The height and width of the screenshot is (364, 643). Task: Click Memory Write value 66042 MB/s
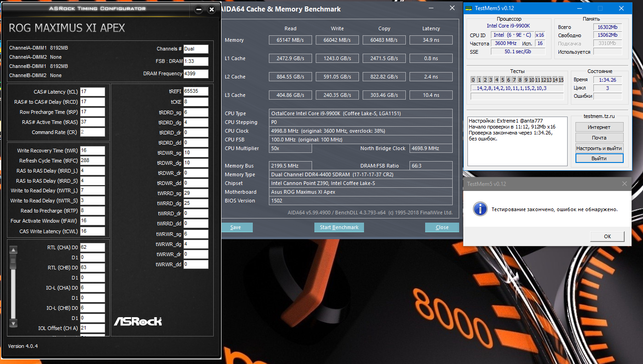coord(337,40)
